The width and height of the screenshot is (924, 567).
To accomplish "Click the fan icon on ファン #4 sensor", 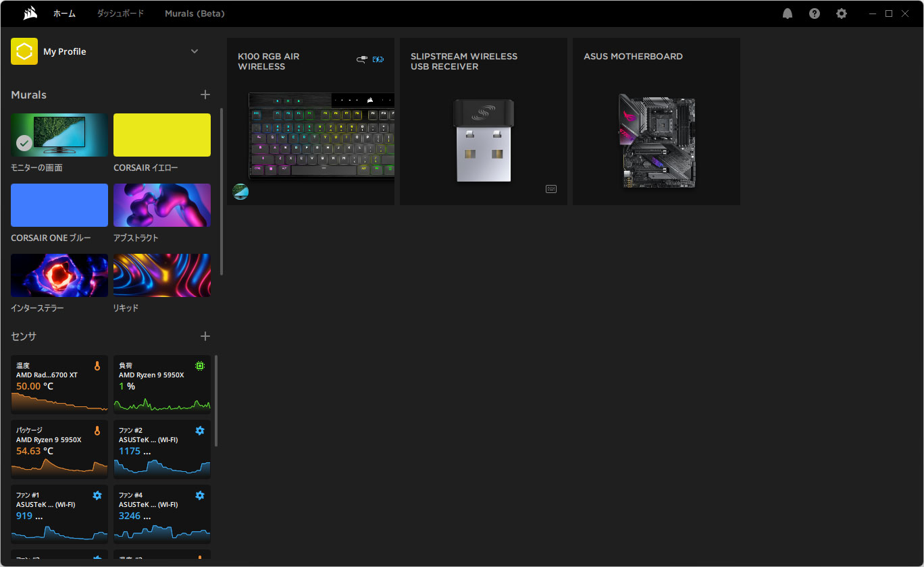I will tap(200, 495).
